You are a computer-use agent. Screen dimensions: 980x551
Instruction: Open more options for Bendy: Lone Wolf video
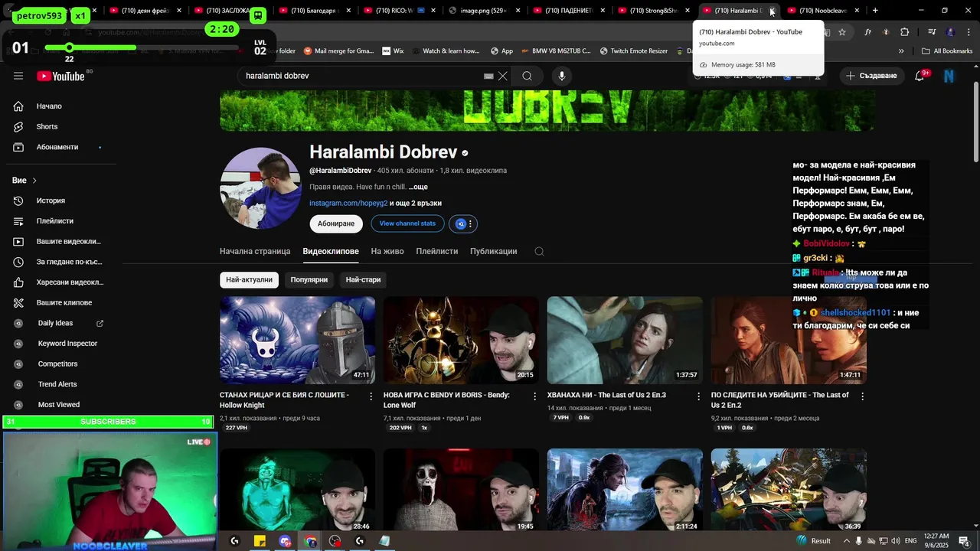[x=535, y=396]
